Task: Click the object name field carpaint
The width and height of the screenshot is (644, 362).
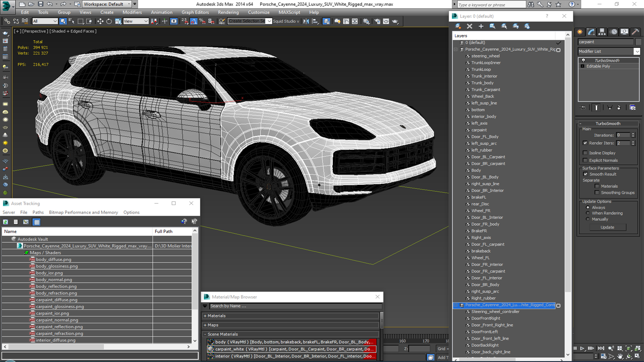Action: point(606,42)
